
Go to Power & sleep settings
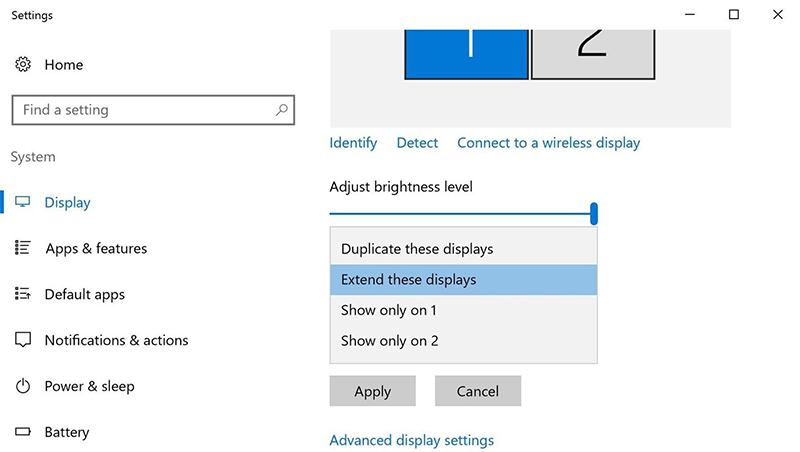[89, 386]
